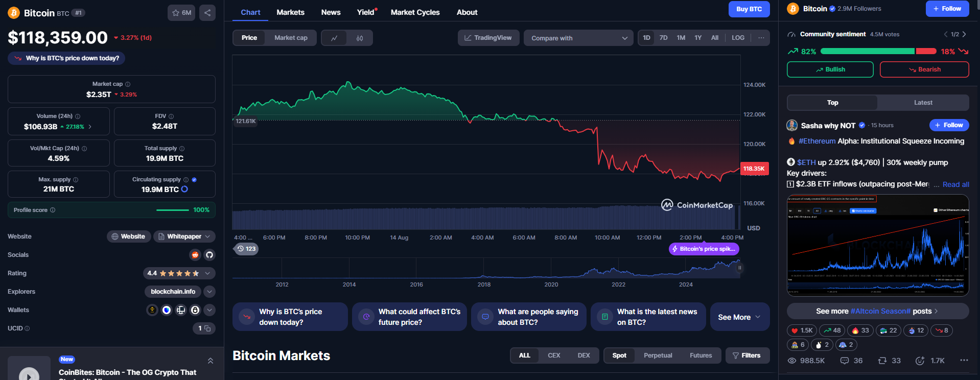
Task: Switch to candlestick chart icon
Action: point(360,38)
